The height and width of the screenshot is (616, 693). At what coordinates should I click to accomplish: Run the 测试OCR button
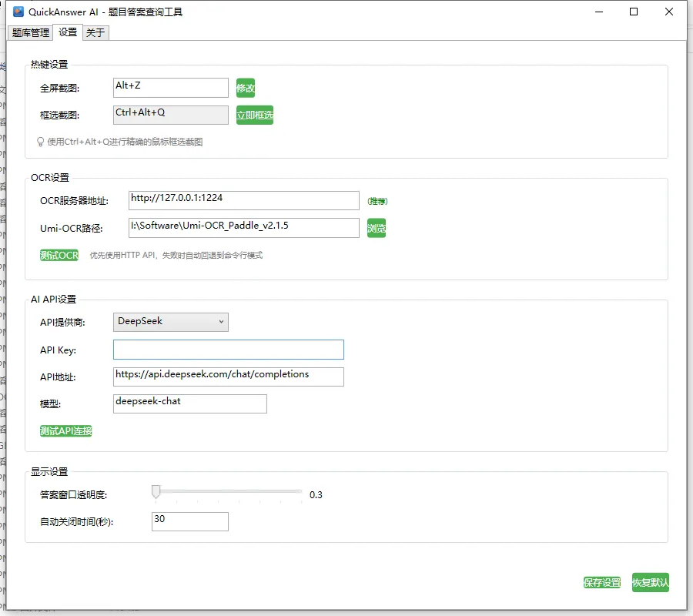click(x=59, y=255)
